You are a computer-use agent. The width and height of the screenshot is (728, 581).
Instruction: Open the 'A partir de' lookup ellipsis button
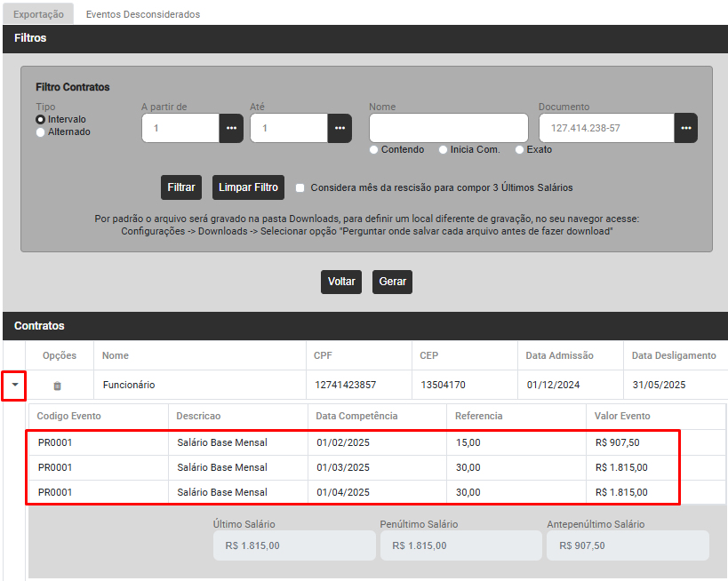[x=231, y=128]
